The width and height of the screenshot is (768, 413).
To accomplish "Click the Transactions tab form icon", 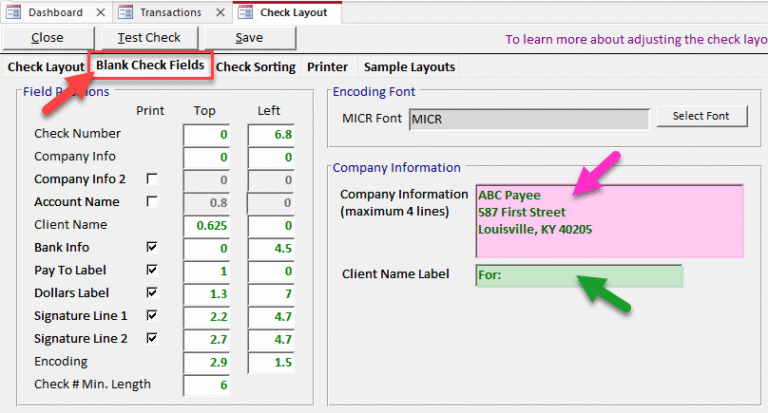I will pos(125,12).
